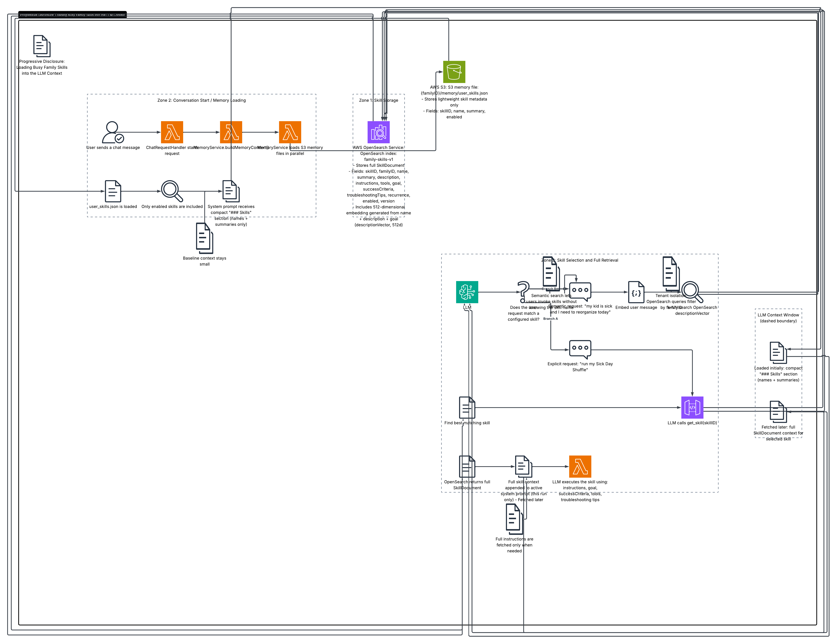Screen dimensions: 837x644
Task: Click the Only enabled skills magnifier icon
Action: pos(172,191)
